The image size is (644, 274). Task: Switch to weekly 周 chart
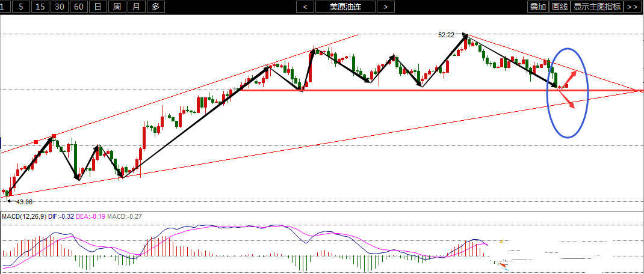pyautogui.click(x=117, y=7)
